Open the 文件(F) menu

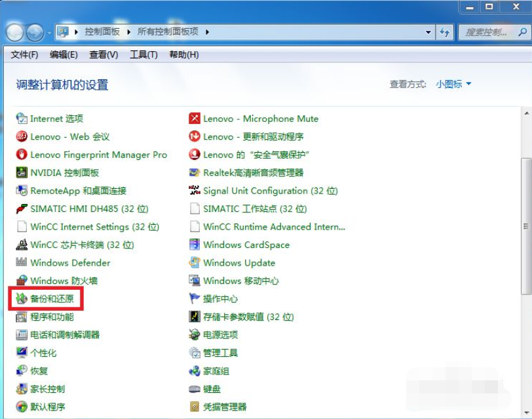[24, 54]
